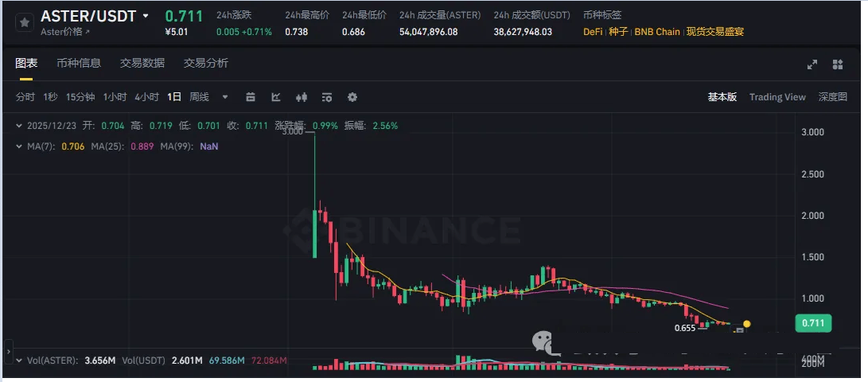Open the Aster价格 external link
Viewport: 868px width, 382px height.
click(65, 32)
